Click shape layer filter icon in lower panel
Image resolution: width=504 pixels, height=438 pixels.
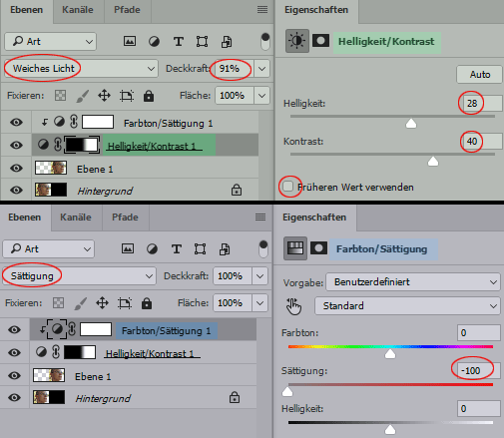pos(200,248)
